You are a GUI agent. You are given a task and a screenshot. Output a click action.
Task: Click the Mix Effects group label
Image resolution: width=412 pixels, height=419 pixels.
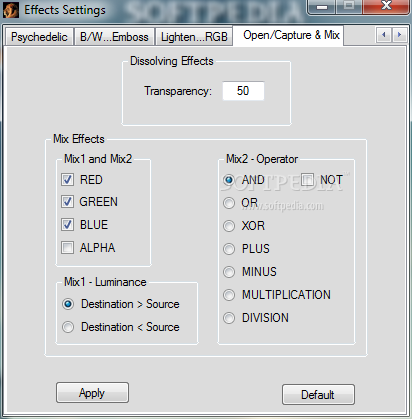[x=79, y=139]
